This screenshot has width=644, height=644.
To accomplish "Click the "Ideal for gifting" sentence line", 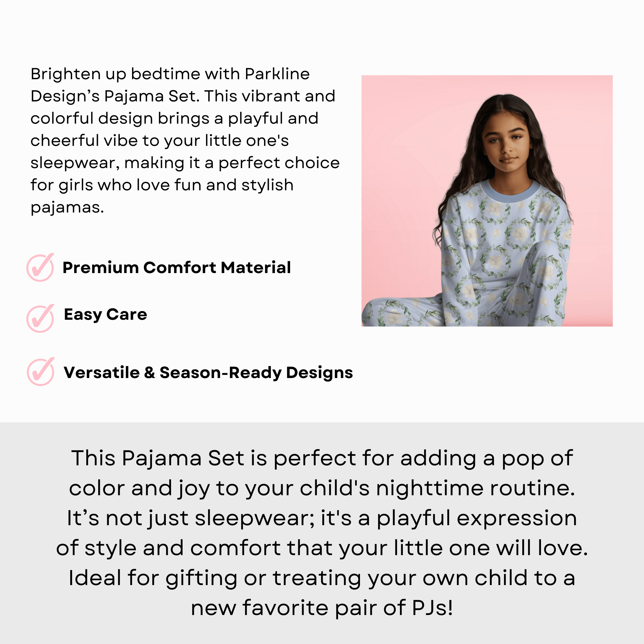I will [322, 578].
